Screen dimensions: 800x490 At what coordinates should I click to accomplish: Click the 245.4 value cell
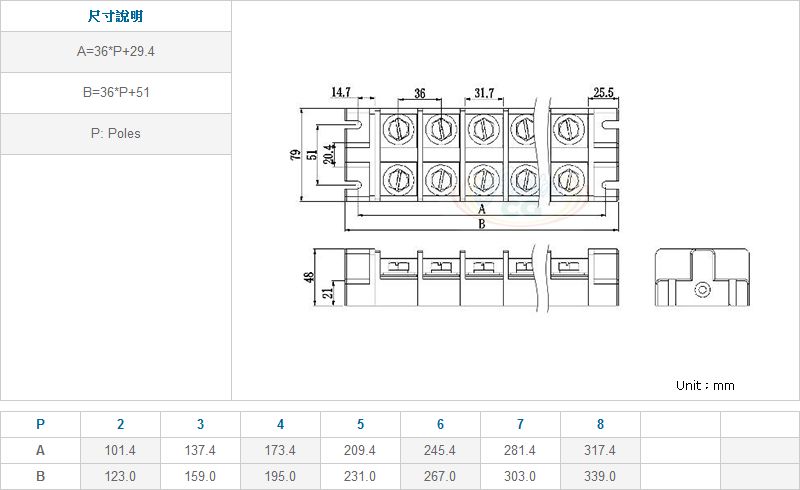coord(440,450)
